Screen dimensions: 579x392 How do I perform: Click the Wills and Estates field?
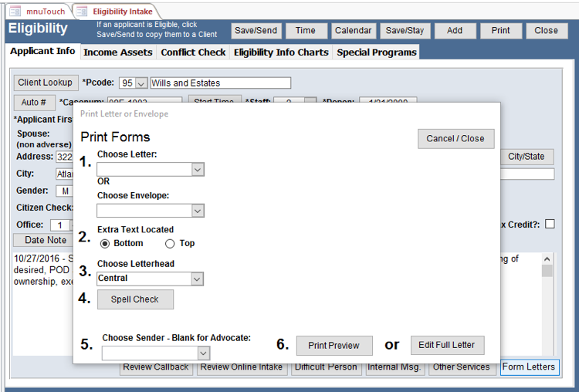coord(220,83)
